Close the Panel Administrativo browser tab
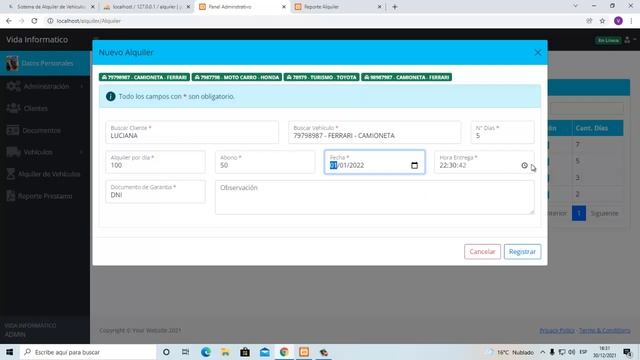640x360 pixels. click(x=284, y=7)
